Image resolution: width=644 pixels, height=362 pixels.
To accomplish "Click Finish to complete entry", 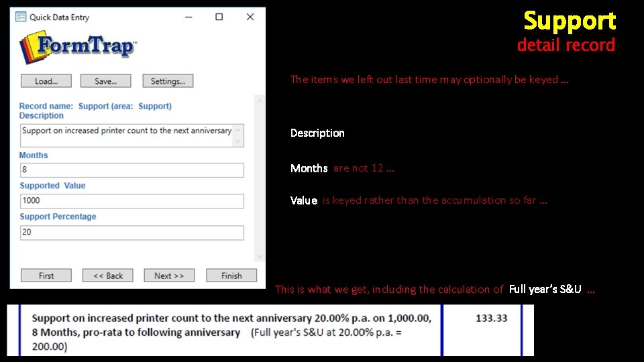I will [x=231, y=276].
